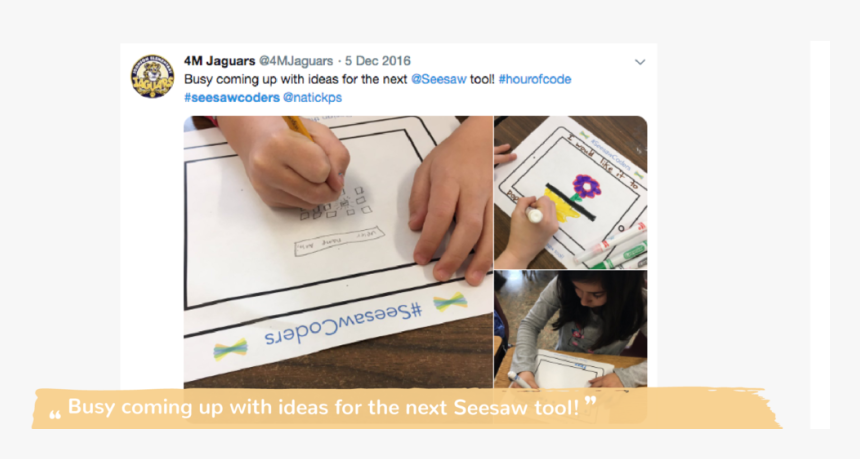Open the large pencil sketch photo
The width and height of the screenshot is (860, 459).
[338, 252]
